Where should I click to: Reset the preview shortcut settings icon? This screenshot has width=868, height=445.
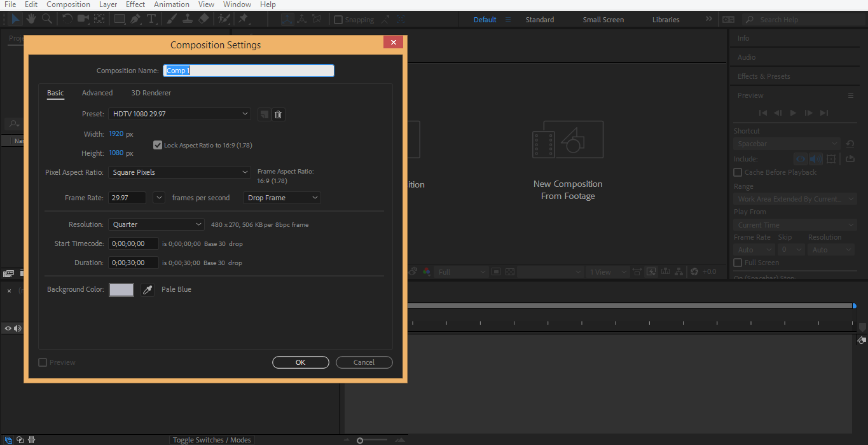pos(850,144)
